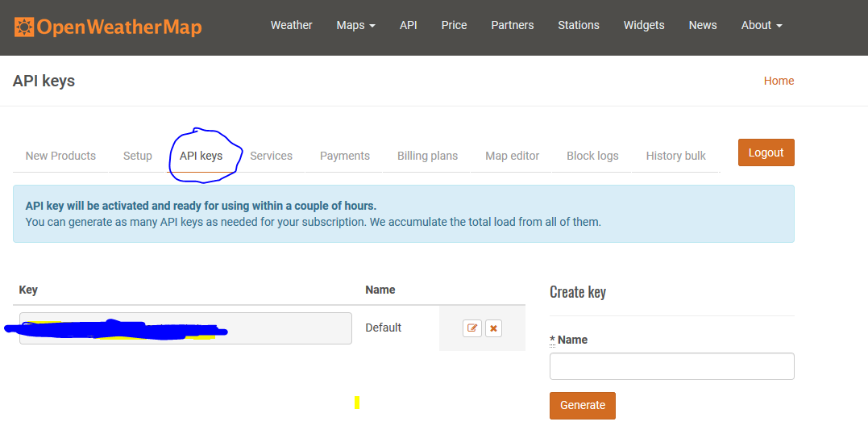Visit the Partners page
Viewport: 868px width, 430px height.
click(x=513, y=26)
